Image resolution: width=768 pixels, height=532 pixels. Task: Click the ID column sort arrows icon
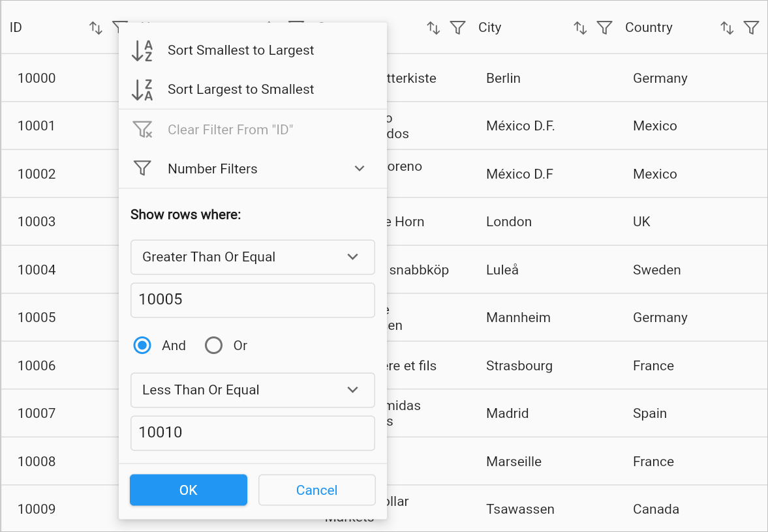pyautogui.click(x=95, y=28)
